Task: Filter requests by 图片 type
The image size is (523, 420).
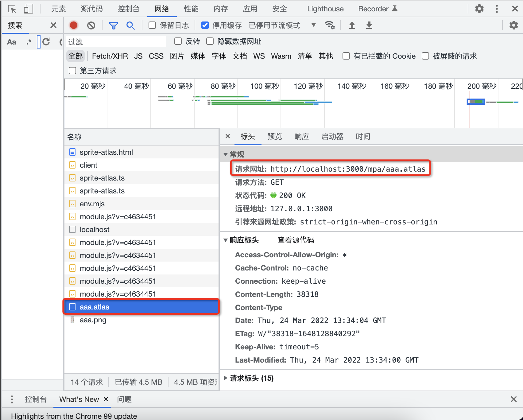Action: coord(177,56)
